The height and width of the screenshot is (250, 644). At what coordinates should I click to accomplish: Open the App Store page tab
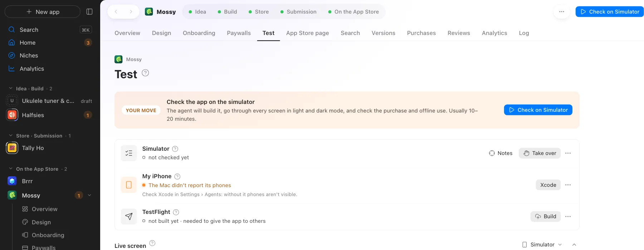[307, 33]
